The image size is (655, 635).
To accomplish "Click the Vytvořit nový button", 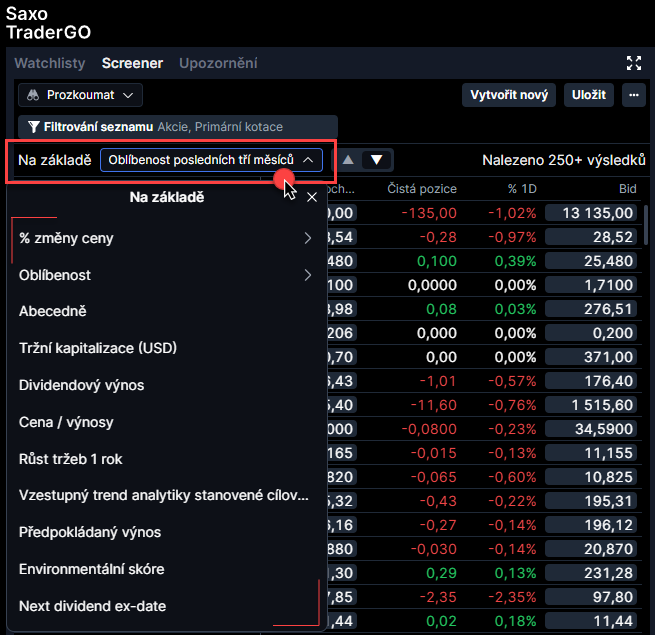I will point(509,95).
